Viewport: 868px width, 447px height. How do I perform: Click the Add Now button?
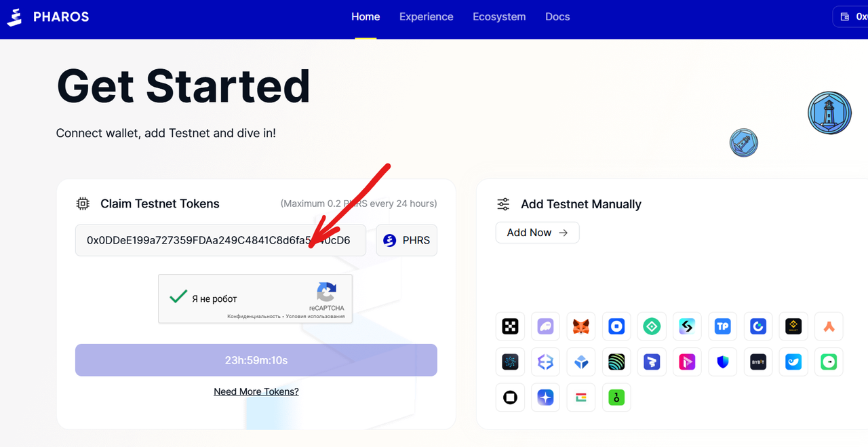(x=538, y=233)
